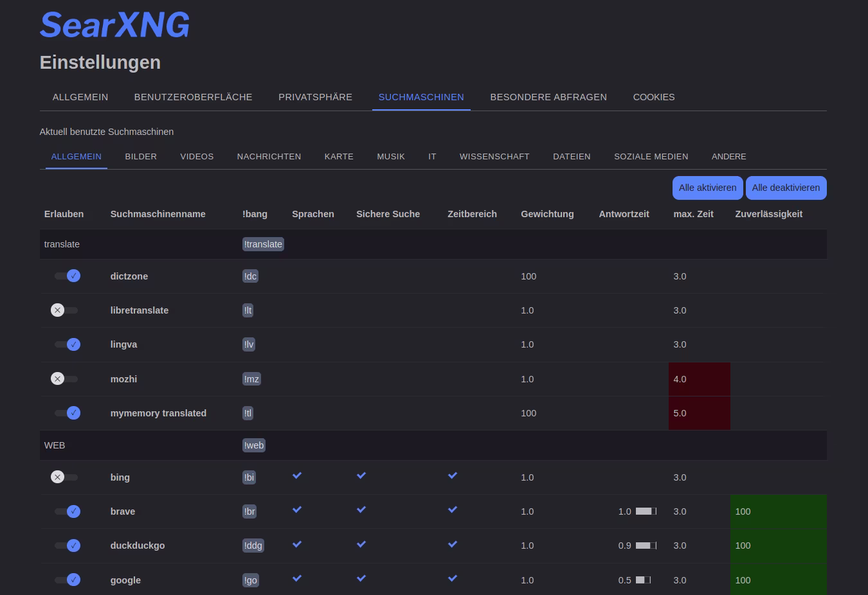
Task: Click brave's response time bar
Action: point(646,511)
